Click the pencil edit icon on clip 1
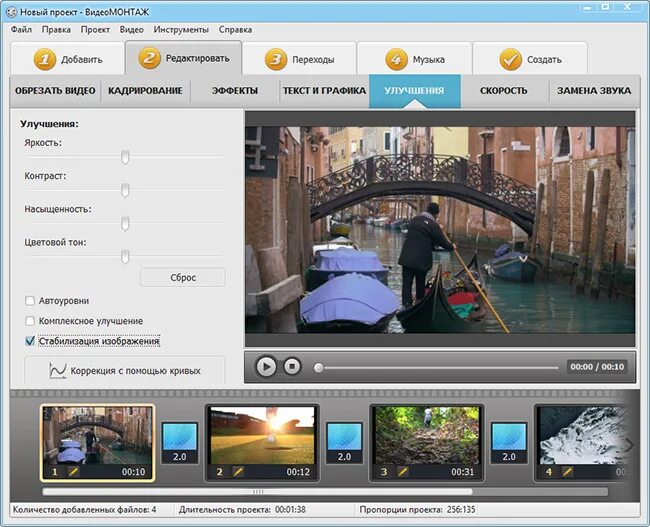650x527 pixels. [73, 471]
